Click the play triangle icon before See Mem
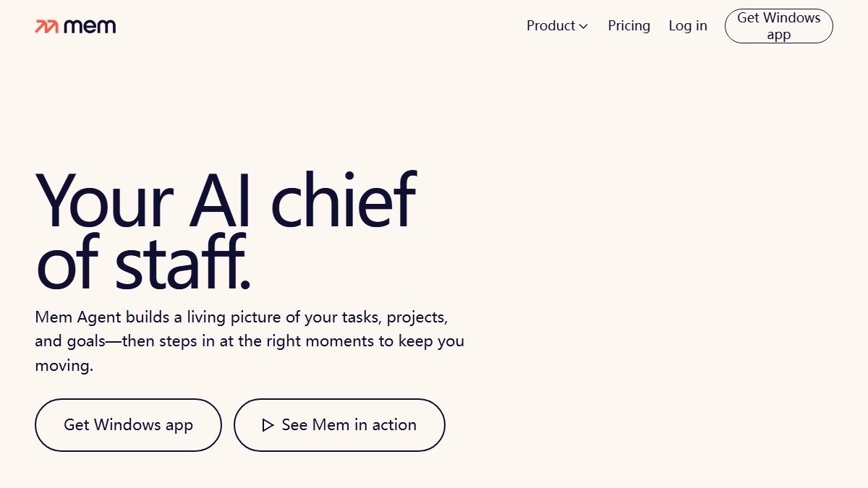Image resolution: width=868 pixels, height=488 pixels. point(268,425)
